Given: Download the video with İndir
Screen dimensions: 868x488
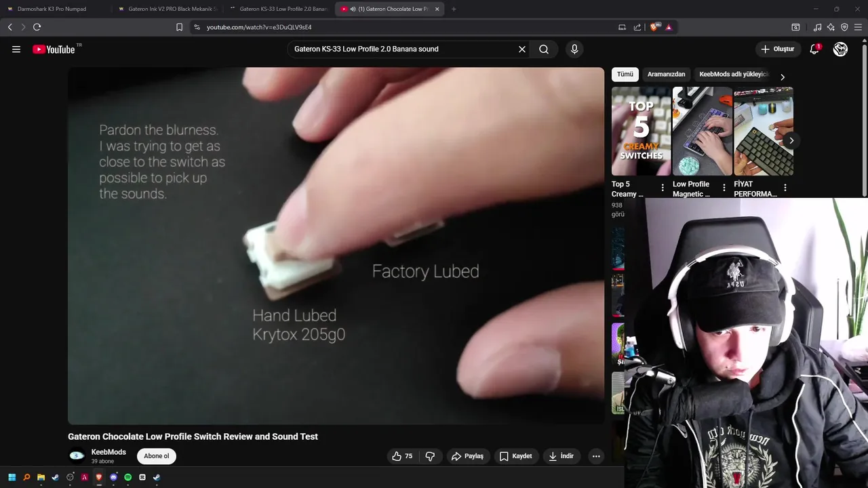Looking at the screenshot, I should pos(561,456).
